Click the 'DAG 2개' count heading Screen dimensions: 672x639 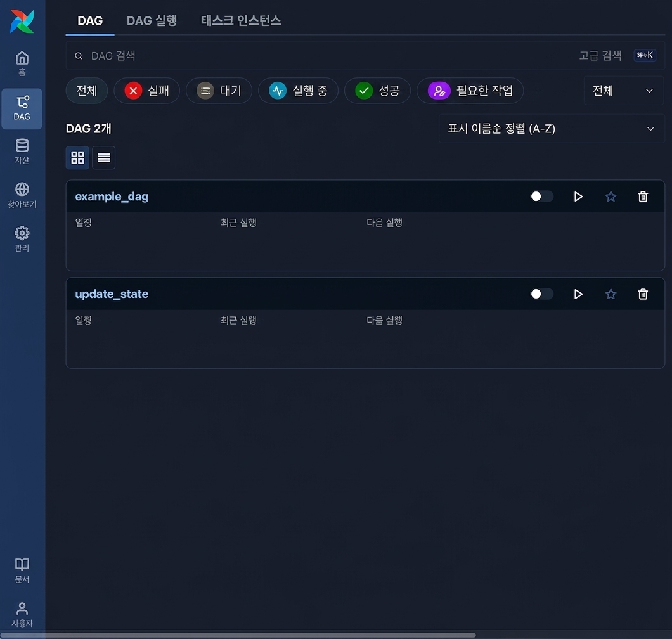[88, 129]
